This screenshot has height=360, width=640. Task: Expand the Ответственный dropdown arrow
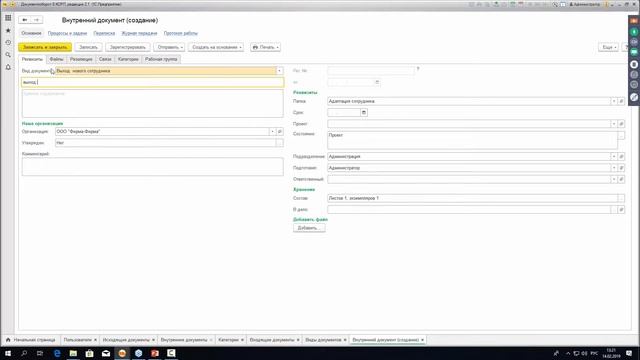click(x=613, y=179)
